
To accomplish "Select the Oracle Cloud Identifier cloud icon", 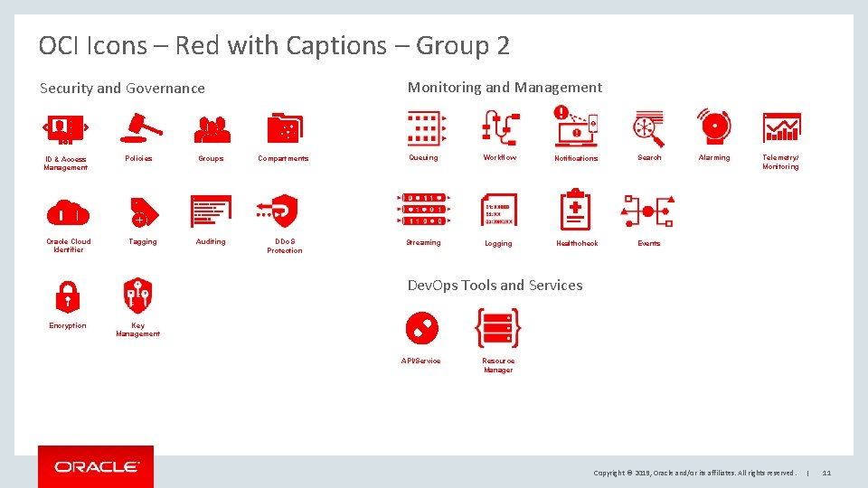I will pyautogui.click(x=68, y=213).
